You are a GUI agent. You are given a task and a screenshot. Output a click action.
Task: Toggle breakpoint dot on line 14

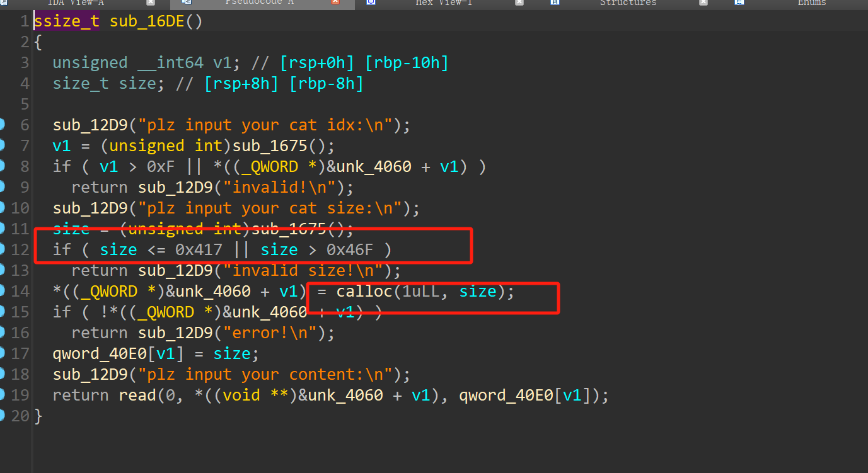(x=2, y=291)
